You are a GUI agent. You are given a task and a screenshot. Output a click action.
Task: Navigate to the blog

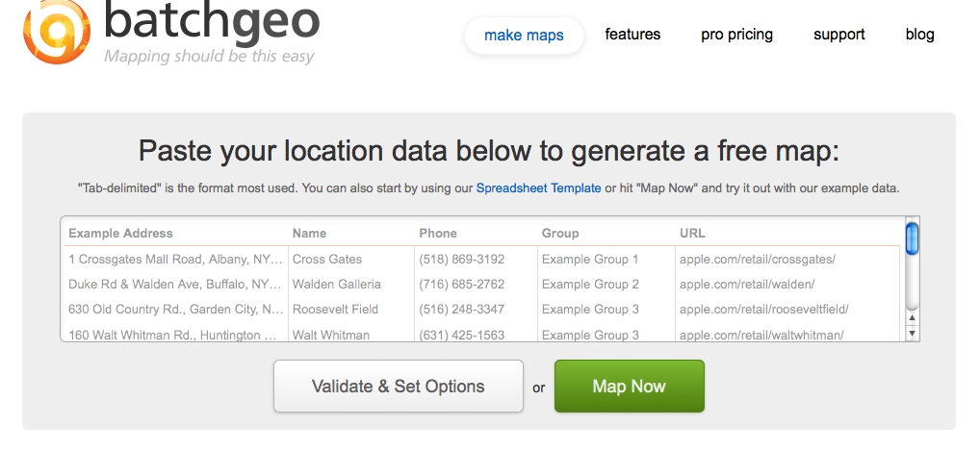[919, 35]
